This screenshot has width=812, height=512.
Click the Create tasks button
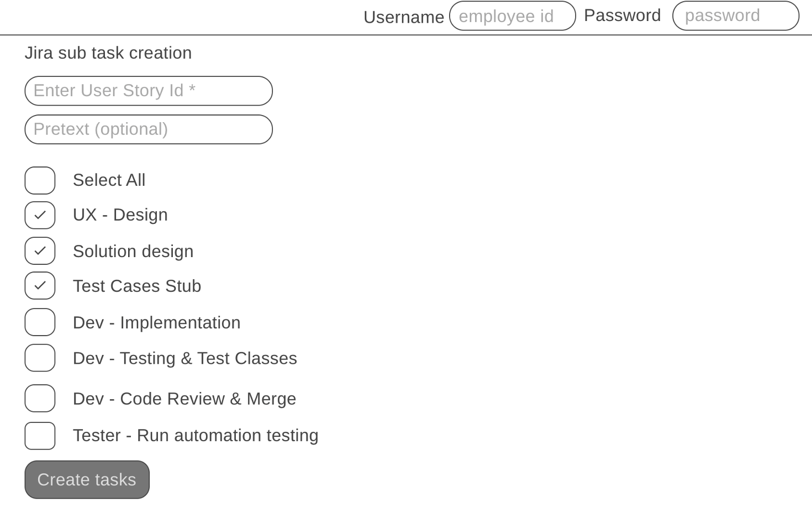[87, 479]
